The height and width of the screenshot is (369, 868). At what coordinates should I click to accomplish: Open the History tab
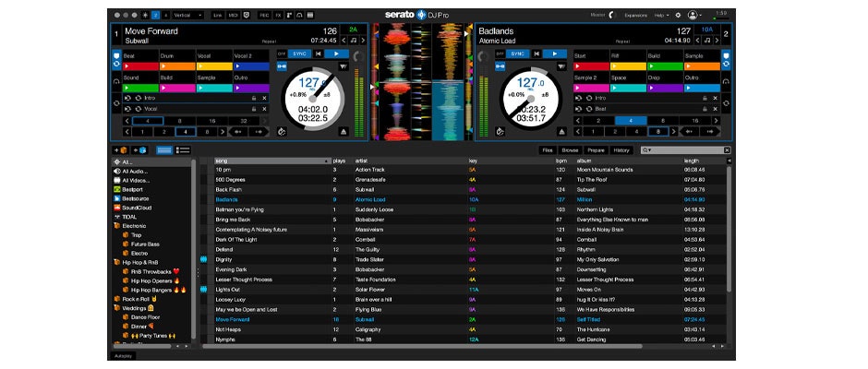tap(621, 149)
